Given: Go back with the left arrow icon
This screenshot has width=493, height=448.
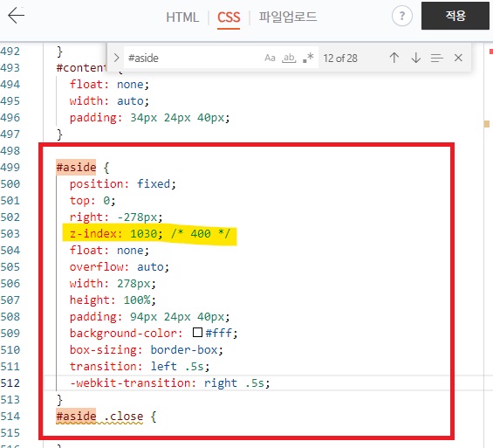Looking at the screenshot, I should pyautogui.click(x=16, y=16).
